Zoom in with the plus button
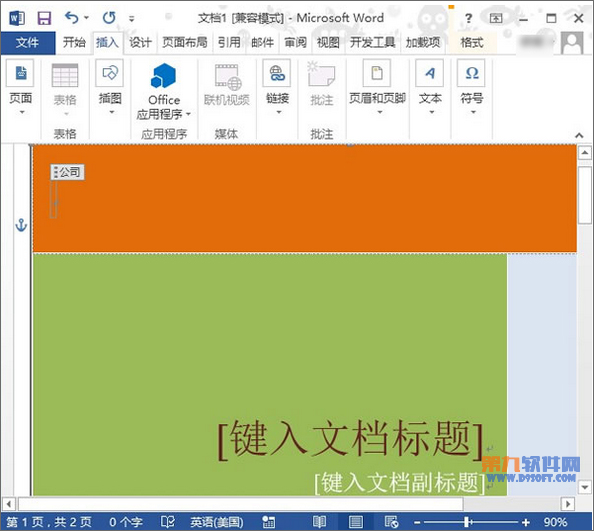This screenshot has height=531, width=594. pos(525,523)
